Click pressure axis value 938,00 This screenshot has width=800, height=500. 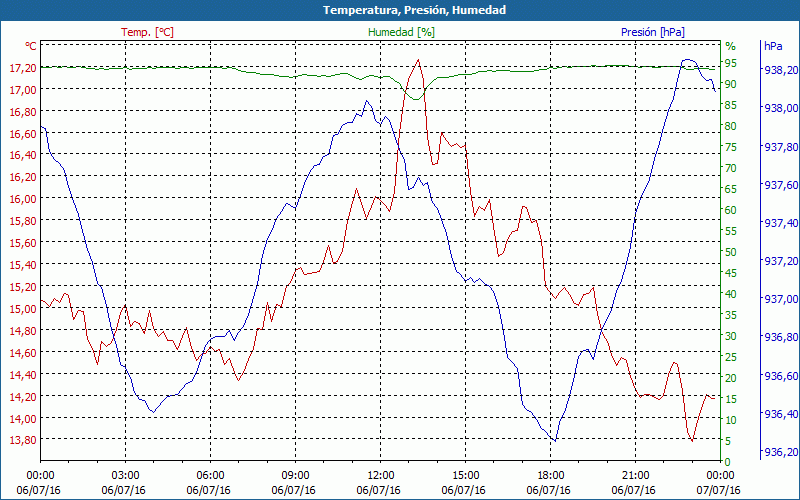click(x=781, y=108)
